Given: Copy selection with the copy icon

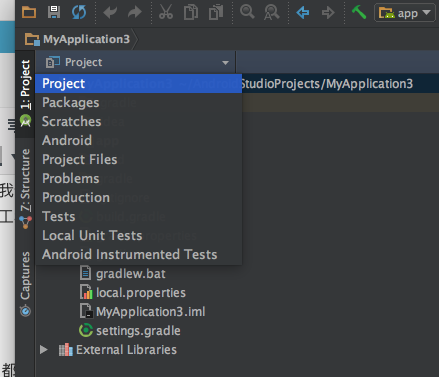Looking at the screenshot, I should 191,13.
